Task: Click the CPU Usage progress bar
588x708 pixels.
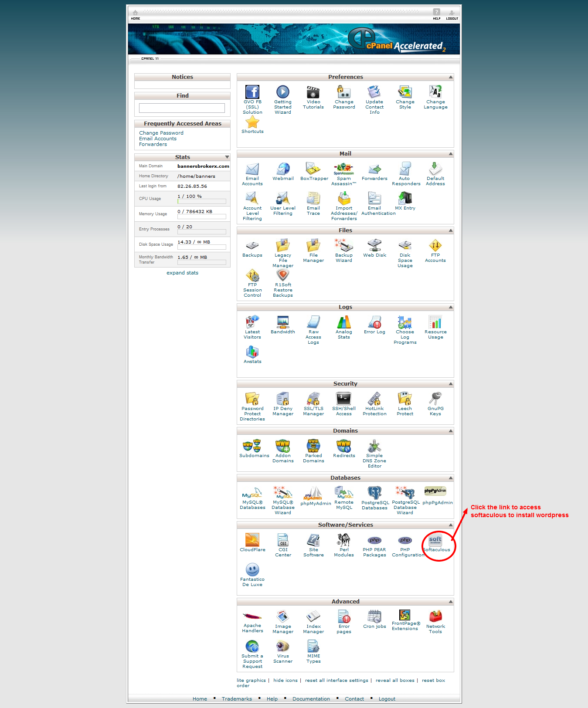Action: coord(202,201)
